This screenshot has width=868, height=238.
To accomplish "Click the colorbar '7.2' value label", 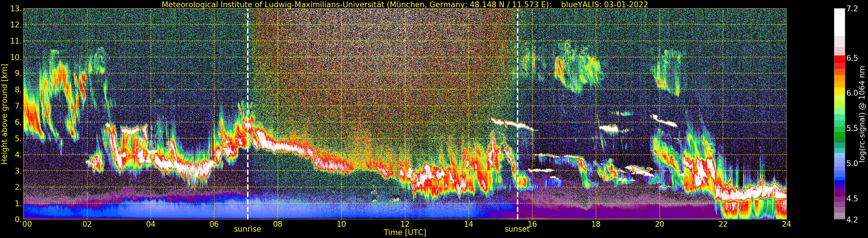I will [852, 9].
